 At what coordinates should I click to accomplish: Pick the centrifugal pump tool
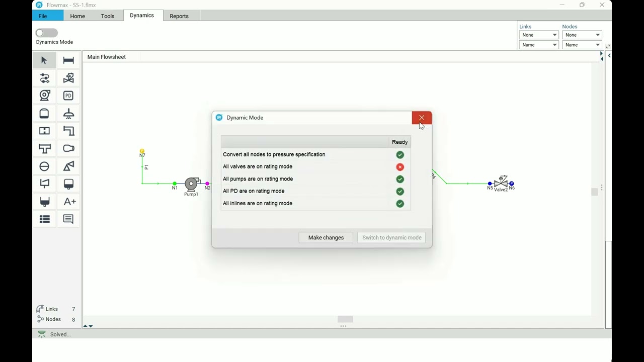44,96
